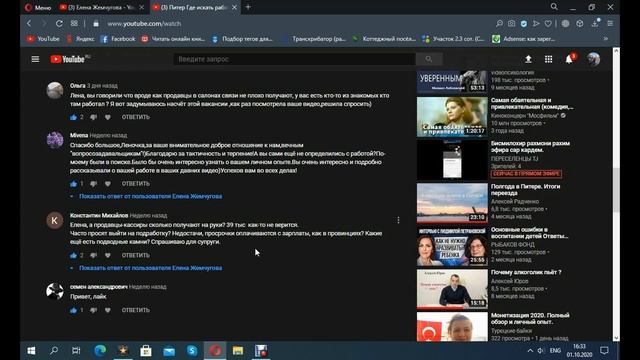The height and width of the screenshot is (360, 640).
Task: Heart семен александрович's comment
Action: pos(108,310)
